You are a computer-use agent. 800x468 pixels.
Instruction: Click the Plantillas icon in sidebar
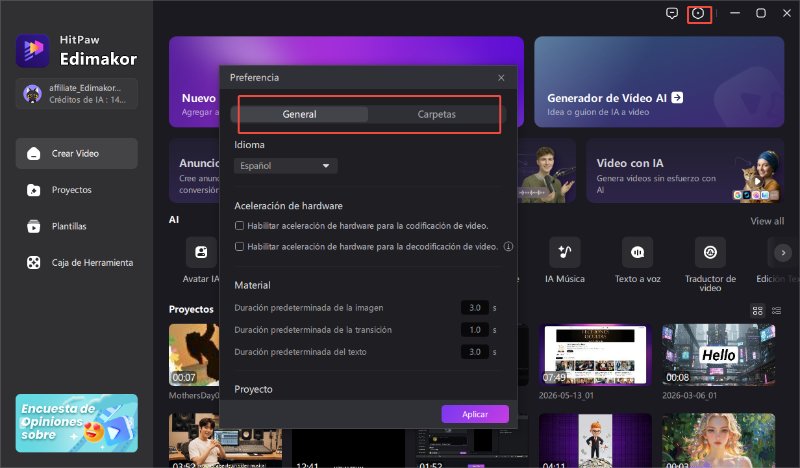[33, 226]
